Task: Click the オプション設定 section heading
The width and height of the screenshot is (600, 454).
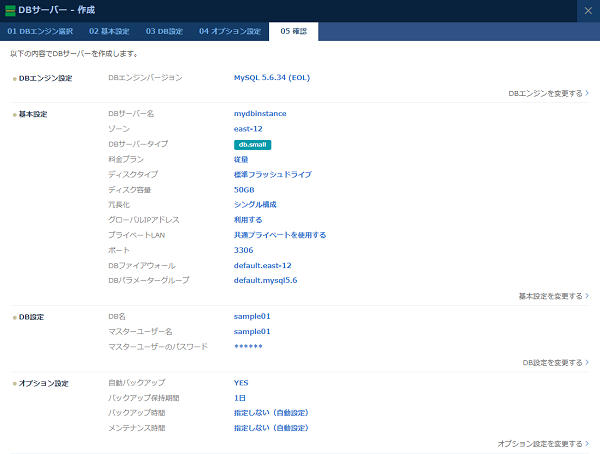Action: pyautogui.click(x=44, y=384)
